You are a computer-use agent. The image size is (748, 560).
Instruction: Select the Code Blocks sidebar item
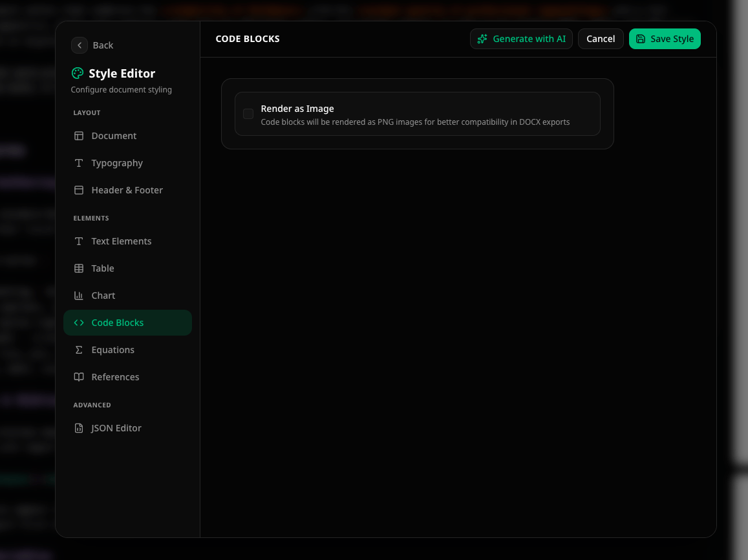(x=127, y=323)
